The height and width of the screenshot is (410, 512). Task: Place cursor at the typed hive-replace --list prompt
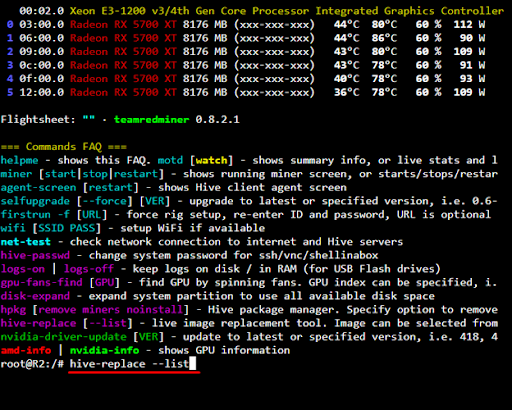[x=130, y=364]
